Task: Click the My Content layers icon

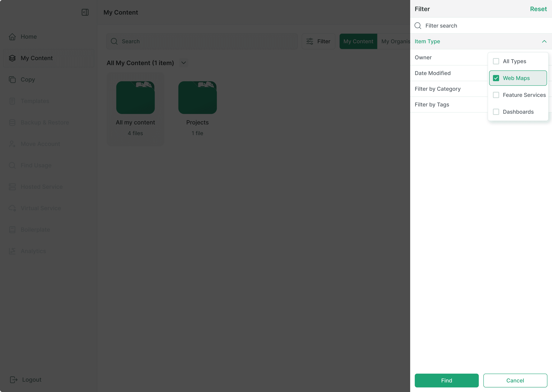Action: coord(12,58)
